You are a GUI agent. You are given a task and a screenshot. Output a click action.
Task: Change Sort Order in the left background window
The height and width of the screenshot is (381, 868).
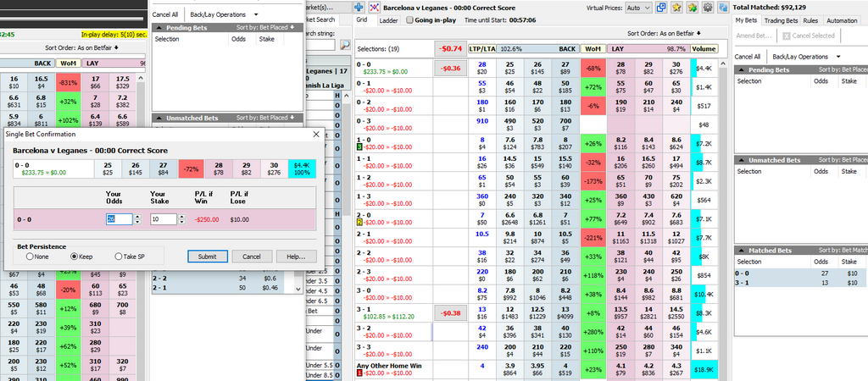(x=82, y=47)
